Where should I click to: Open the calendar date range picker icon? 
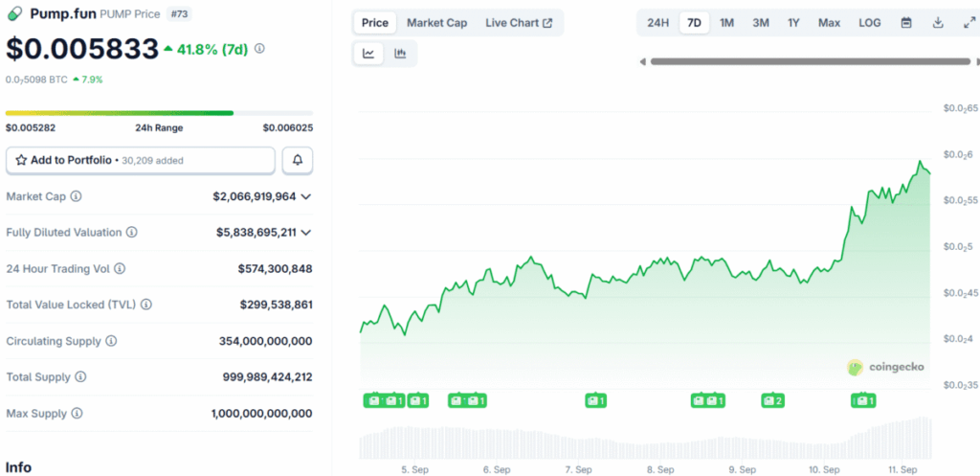click(x=906, y=23)
